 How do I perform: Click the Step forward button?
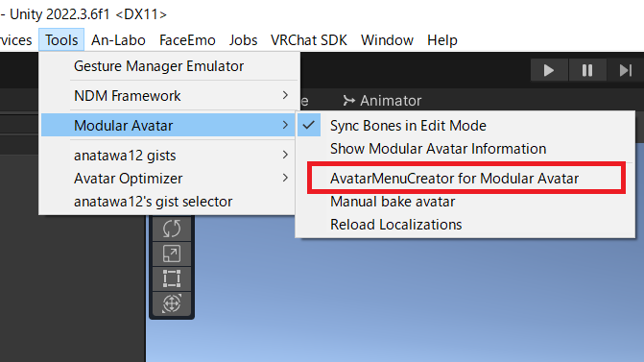(625, 70)
